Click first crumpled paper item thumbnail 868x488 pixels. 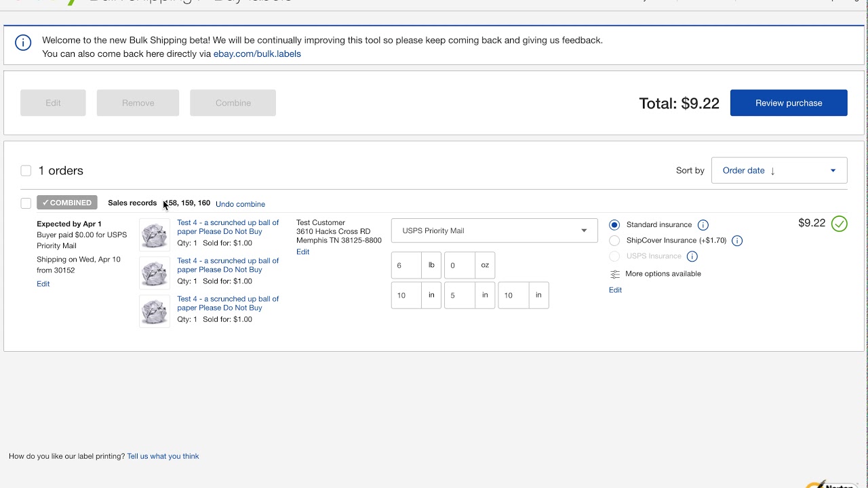click(x=155, y=235)
